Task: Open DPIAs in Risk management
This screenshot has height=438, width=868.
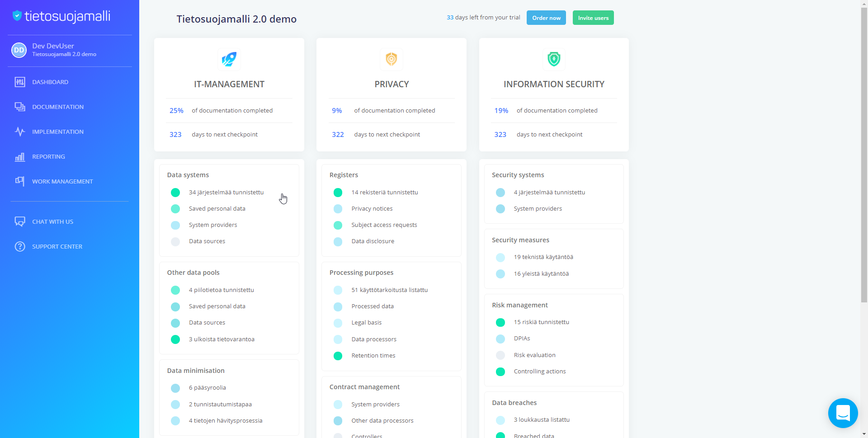Action: (x=522, y=338)
